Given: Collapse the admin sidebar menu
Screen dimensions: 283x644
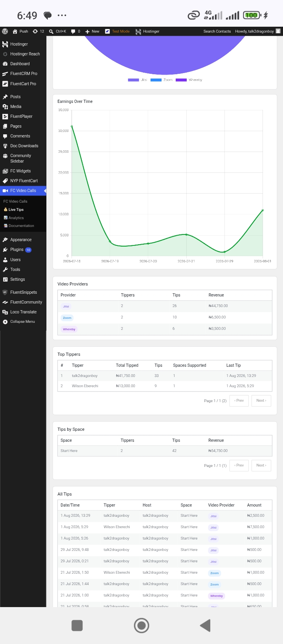Looking at the screenshot, I should (x=22, y=322).
